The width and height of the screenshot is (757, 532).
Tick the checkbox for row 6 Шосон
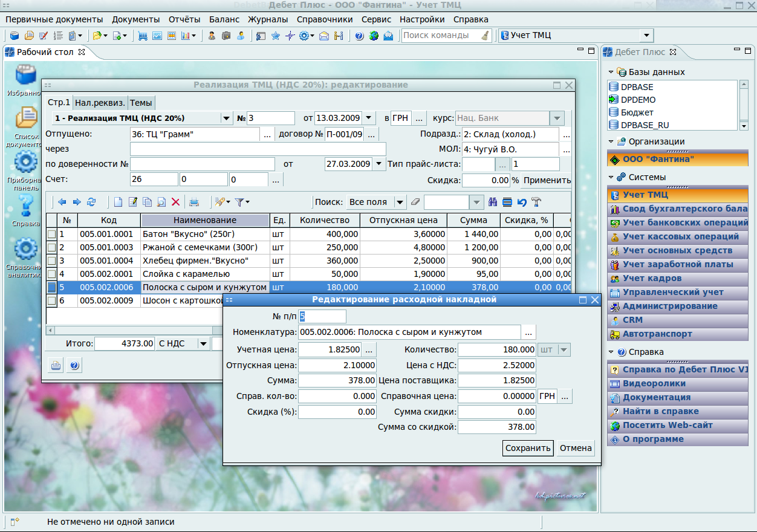coord(52,300)
